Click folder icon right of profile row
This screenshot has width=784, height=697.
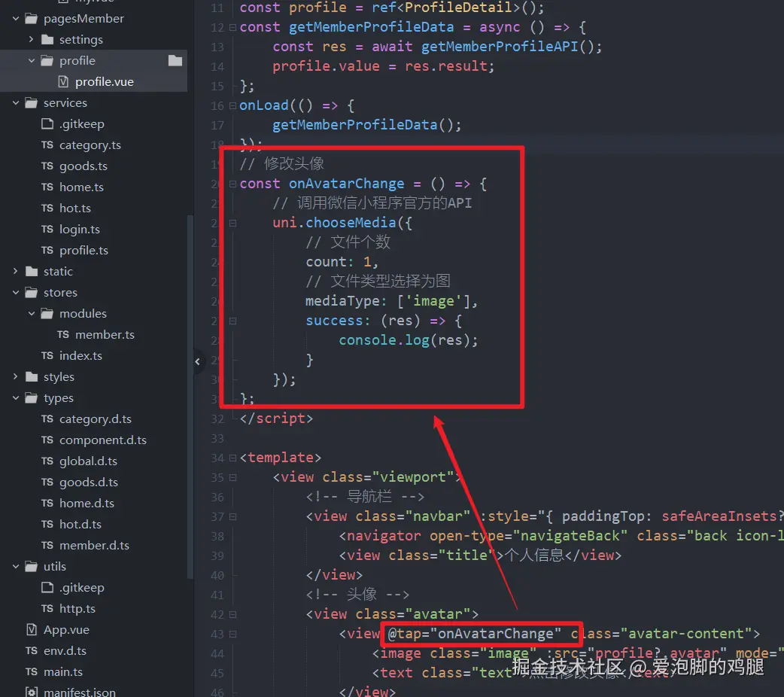tap(175, 60)
